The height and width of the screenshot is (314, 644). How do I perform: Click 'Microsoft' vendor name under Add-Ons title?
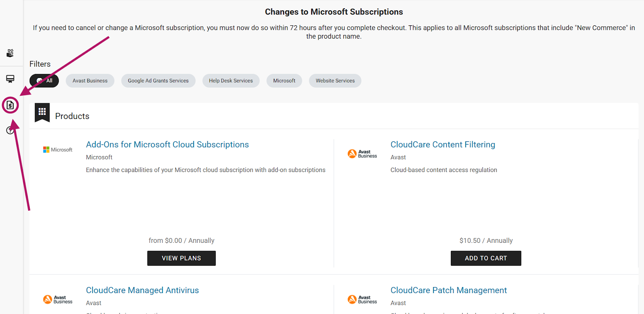(99, 157)
